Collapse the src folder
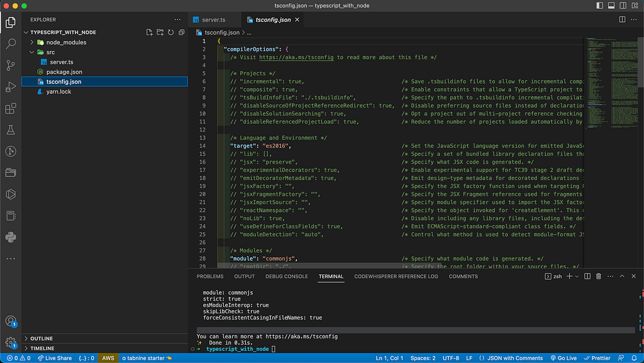Image resolution: width=644 pixels, height=363 pixels. pyautogui.click(x=31, y=52)
